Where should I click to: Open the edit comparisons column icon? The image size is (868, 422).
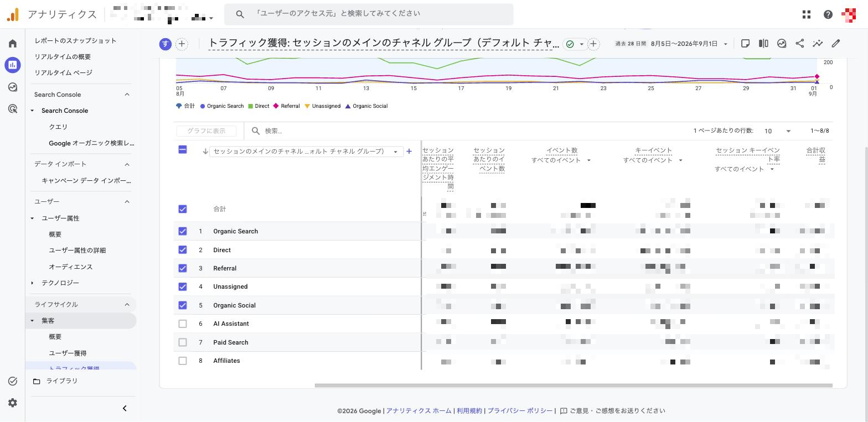763,43
